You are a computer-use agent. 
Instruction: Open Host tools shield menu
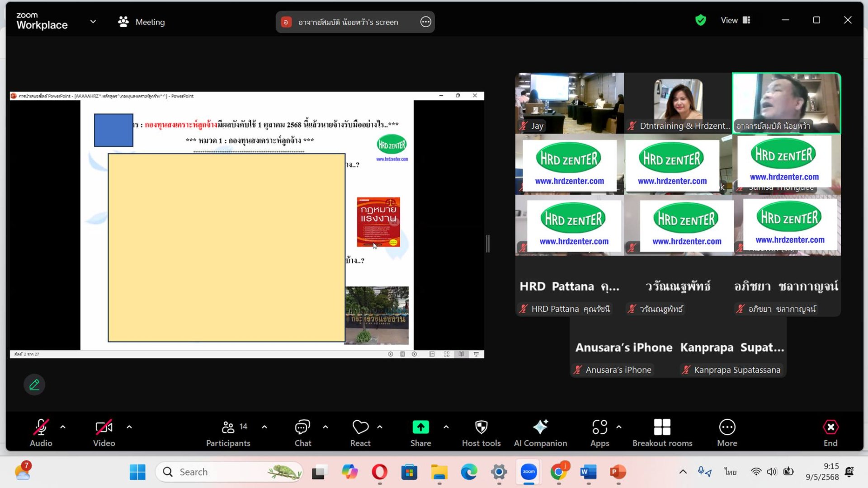(481, 432)
